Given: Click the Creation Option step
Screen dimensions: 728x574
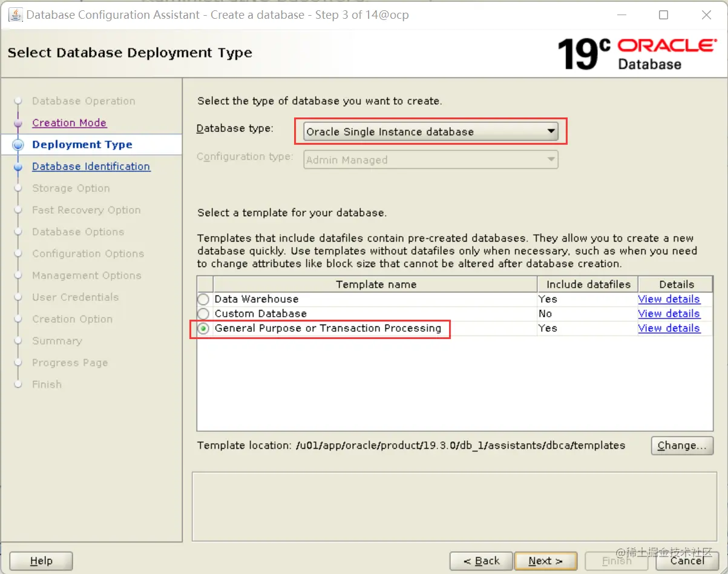Looking at the screenshot, I should (72, 319).
